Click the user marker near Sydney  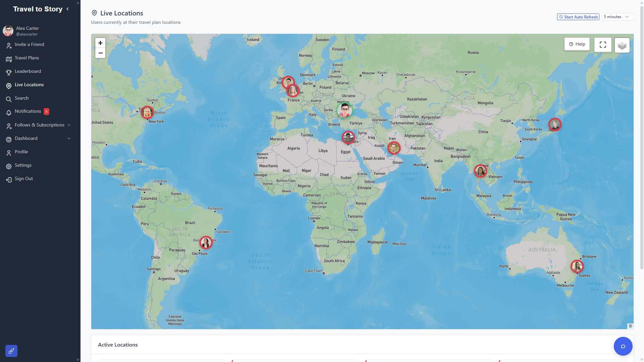tap(577, 266)
